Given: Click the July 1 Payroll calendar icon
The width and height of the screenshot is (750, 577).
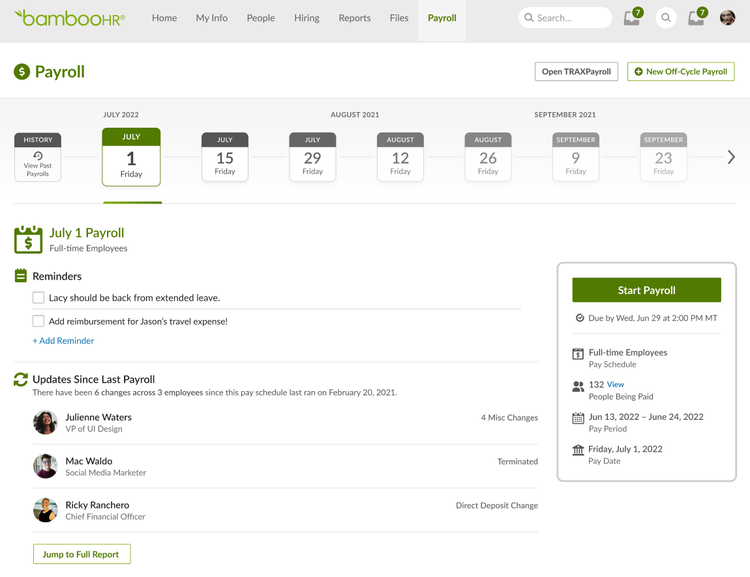Looking at the screenshot, I should click(x=28, y=240).
